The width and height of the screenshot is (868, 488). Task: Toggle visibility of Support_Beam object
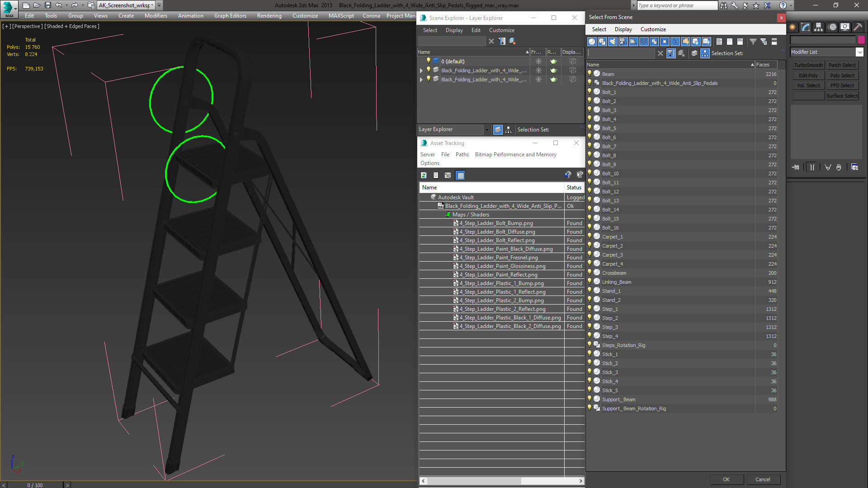point(590,399)
